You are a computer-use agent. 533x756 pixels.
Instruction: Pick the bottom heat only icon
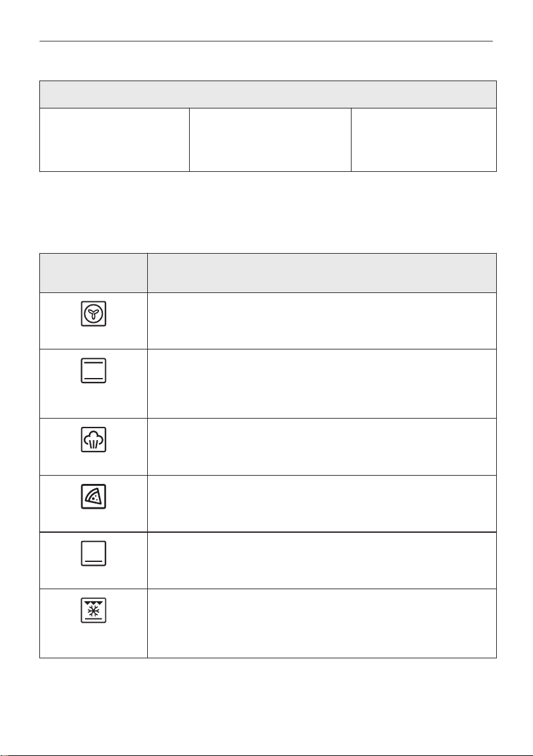click(x=93, y=554)
